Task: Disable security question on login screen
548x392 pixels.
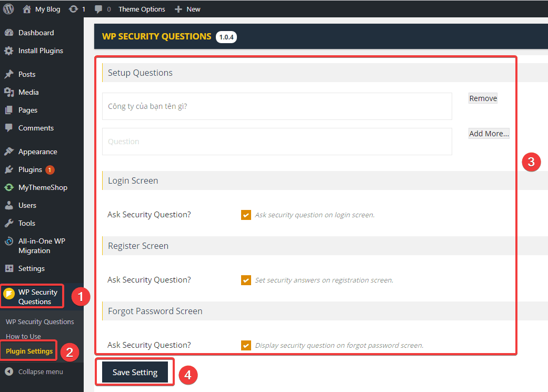Action: [246, 215]
